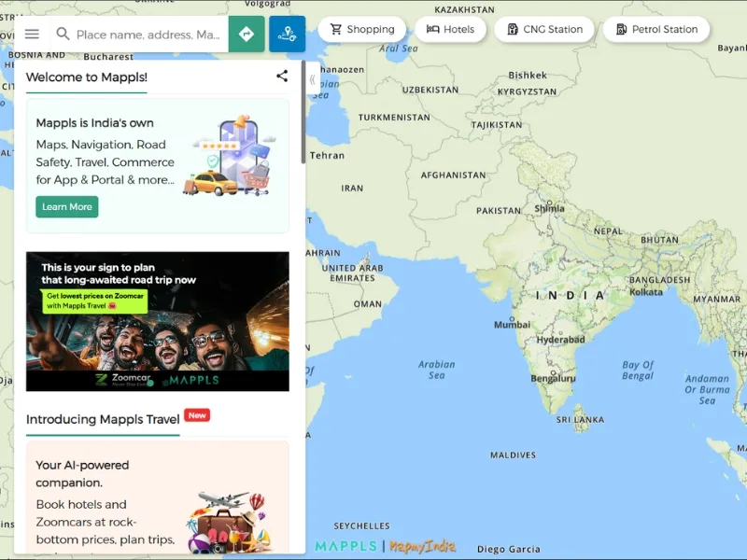Click the New badge beside Mappls Travel
This screenshot has width=747, height=560.
click(x=197, y=415)
